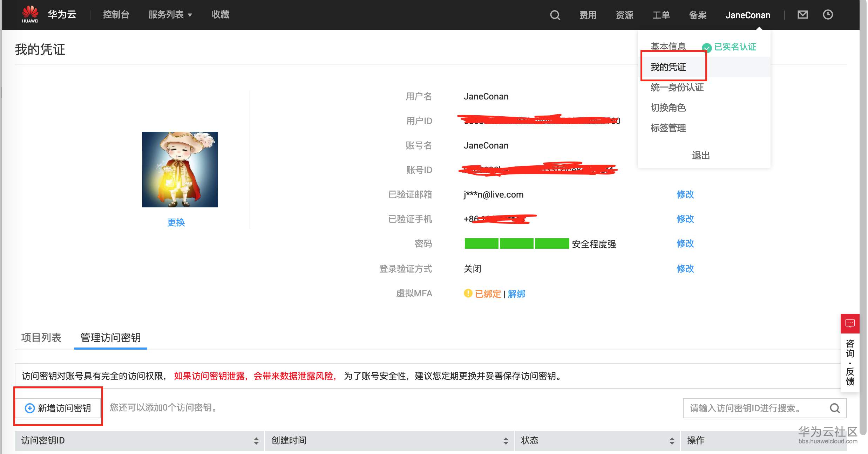The image size is (868, 454).
Task: Open the feedback chat icon on right edge
Action: pyautogui.click(x=850, y=323)
